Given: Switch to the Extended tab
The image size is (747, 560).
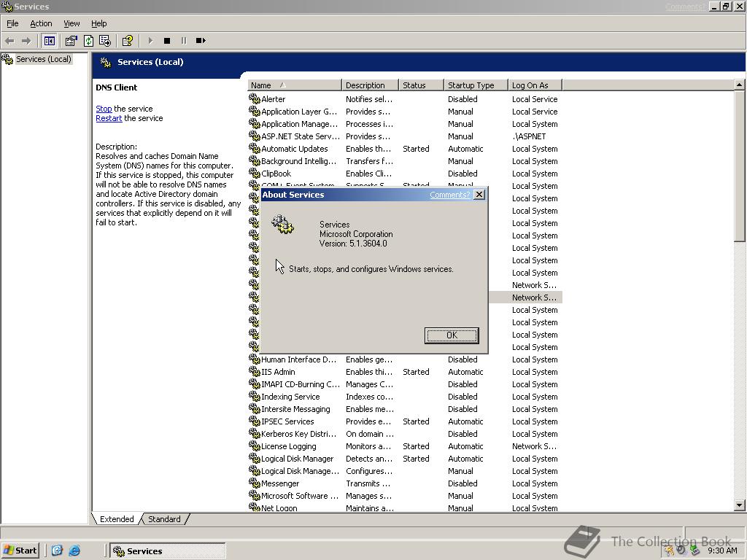Looking at the screenshot, I should point(117,519).
